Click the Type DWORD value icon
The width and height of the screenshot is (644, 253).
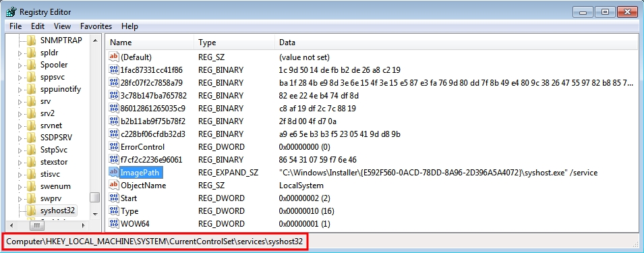point(114,211)
